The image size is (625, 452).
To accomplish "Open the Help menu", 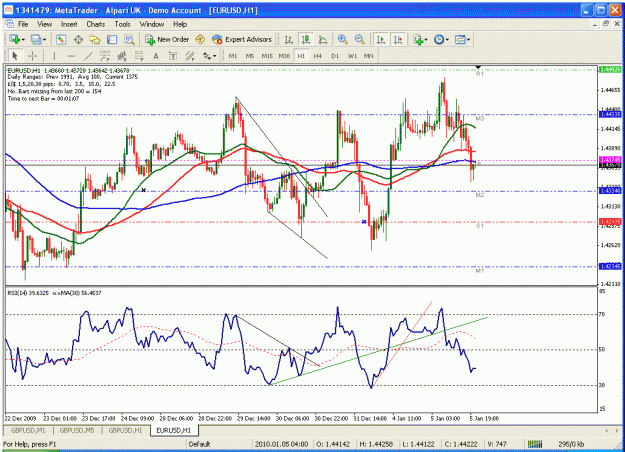I will pos(180,24).
